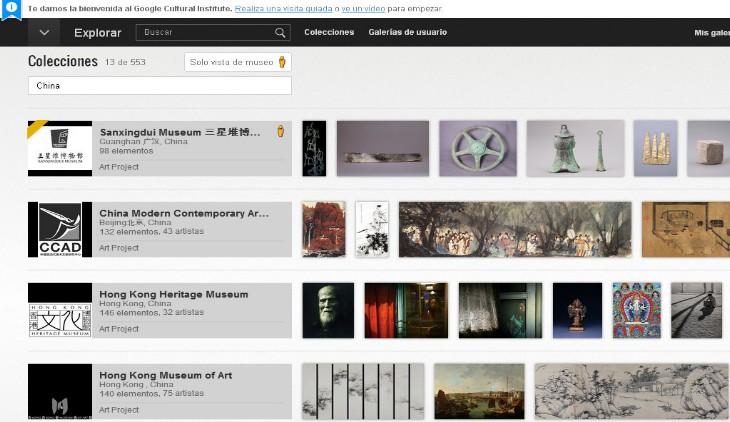
Task: Click '98 elementos' on Sanxingdui row
Action: click(x=126, y=151)
